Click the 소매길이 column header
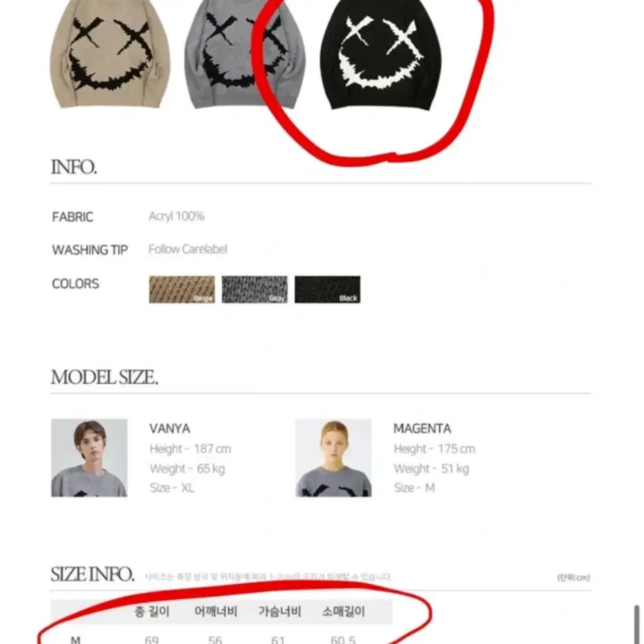This screenshot has width=644, height=644. (x=343, y=611)
